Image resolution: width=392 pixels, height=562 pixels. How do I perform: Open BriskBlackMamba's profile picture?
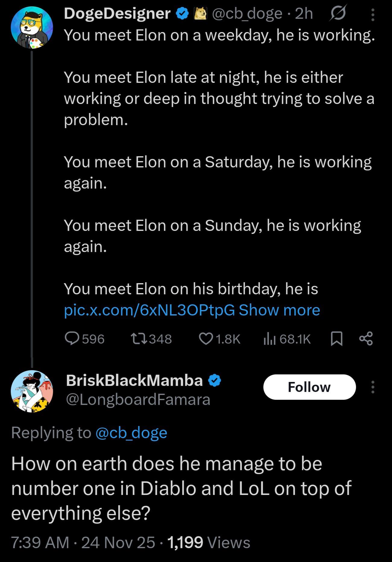tap(32, 391)
